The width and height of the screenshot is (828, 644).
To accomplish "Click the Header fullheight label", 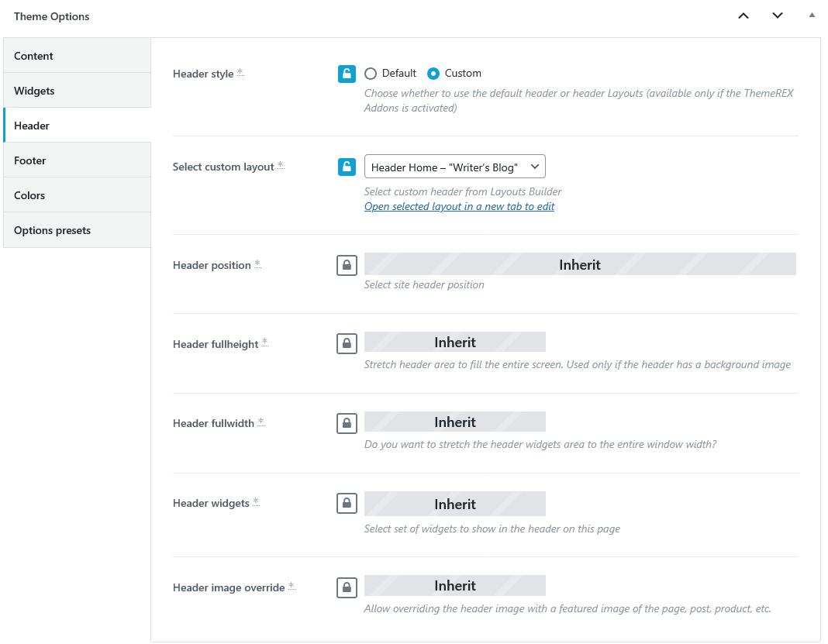I will click(x=216, y=344).
